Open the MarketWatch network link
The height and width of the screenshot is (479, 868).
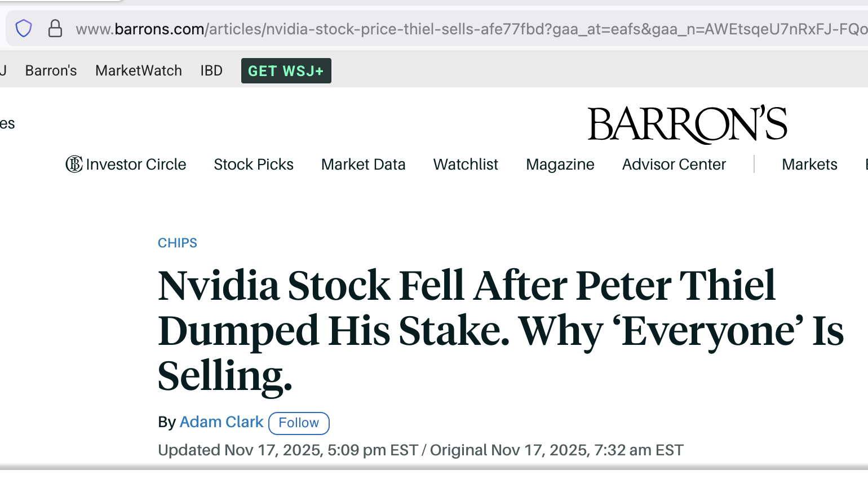[139, 70]
